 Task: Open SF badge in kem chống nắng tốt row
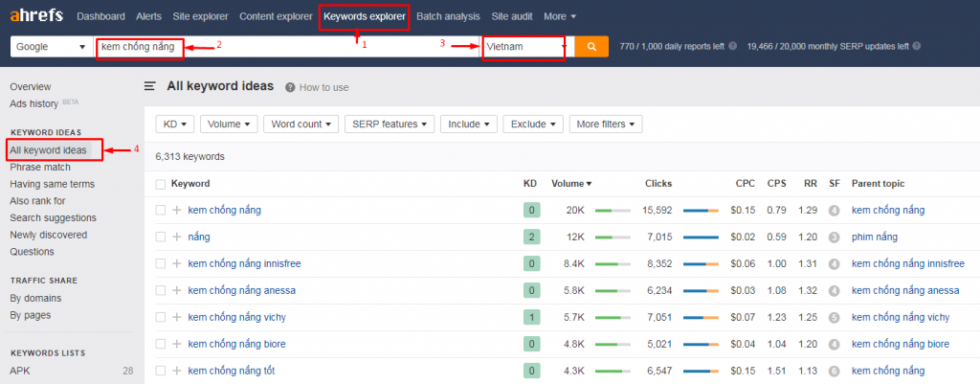(x=834, y=372)
